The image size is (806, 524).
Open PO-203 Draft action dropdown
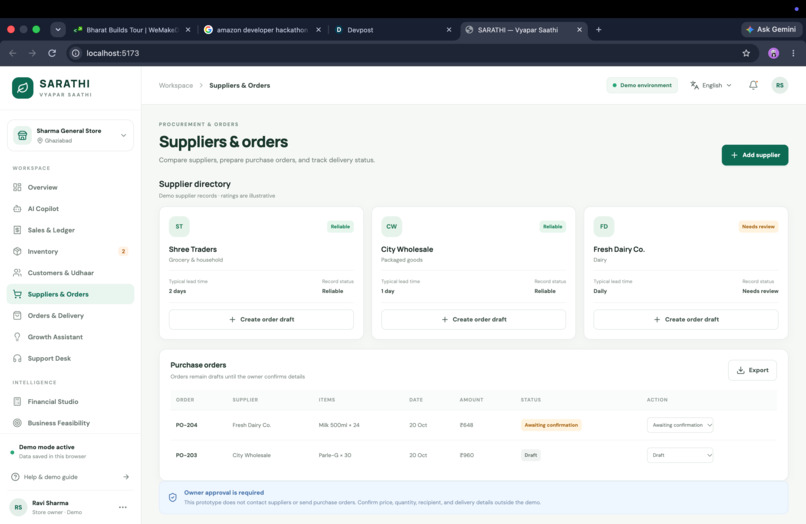coord(680,455)
